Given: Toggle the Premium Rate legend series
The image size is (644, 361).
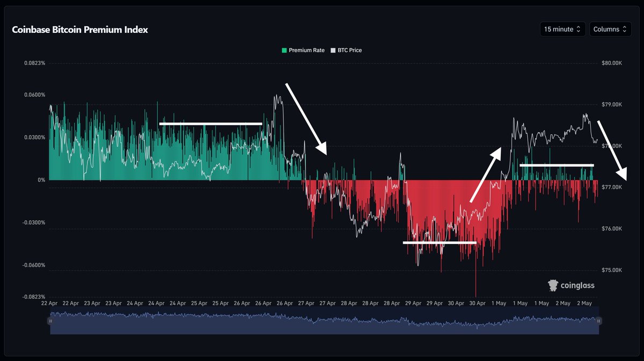Looking at the screenshot, I should [x=303, y=50].
